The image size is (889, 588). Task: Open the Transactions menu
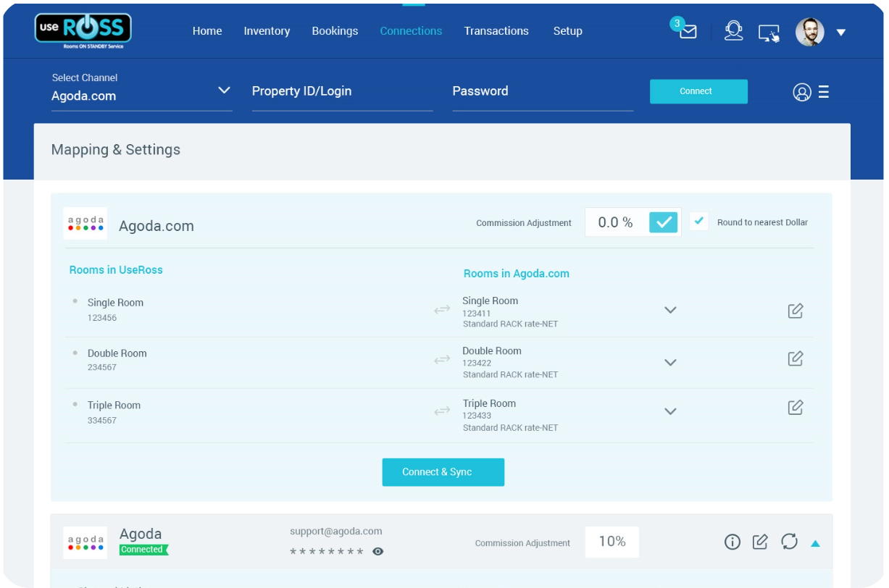click(x=496, y=31)
